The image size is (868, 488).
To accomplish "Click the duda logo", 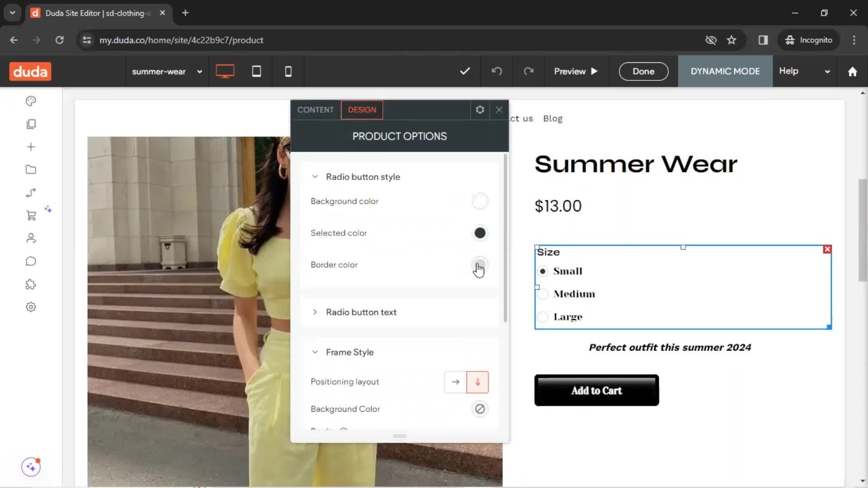I will (x=30, y=71).
